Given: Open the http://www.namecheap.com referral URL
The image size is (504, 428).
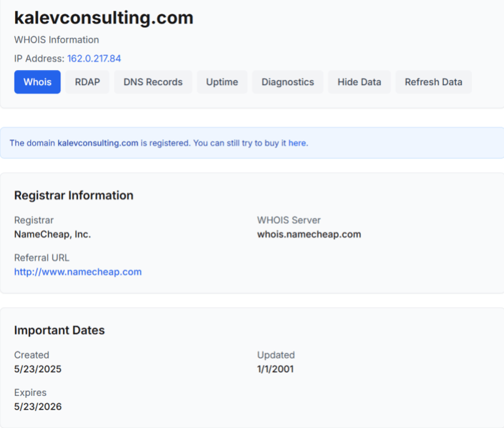Looking at the screenshot, I should coord(78,272).
